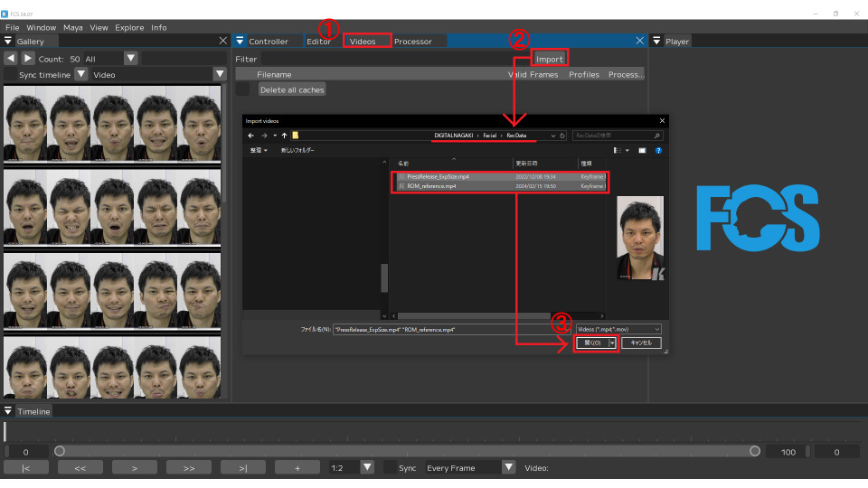Open the Videos file type filter dropdown
The image size is (868, 488).
point(618,329)
